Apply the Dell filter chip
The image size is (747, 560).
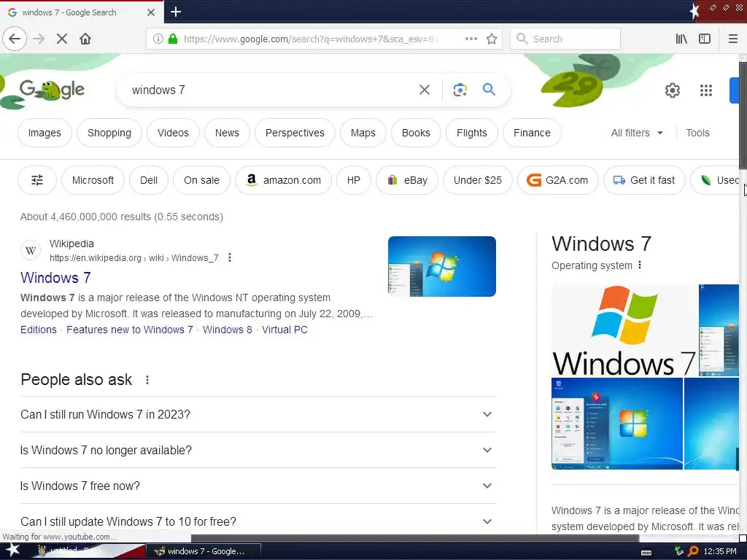[x=149, y=180]
